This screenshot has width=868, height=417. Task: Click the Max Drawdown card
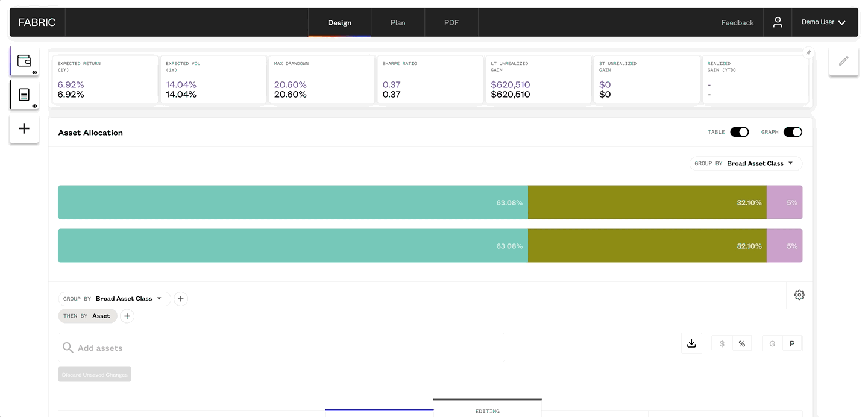322,80
